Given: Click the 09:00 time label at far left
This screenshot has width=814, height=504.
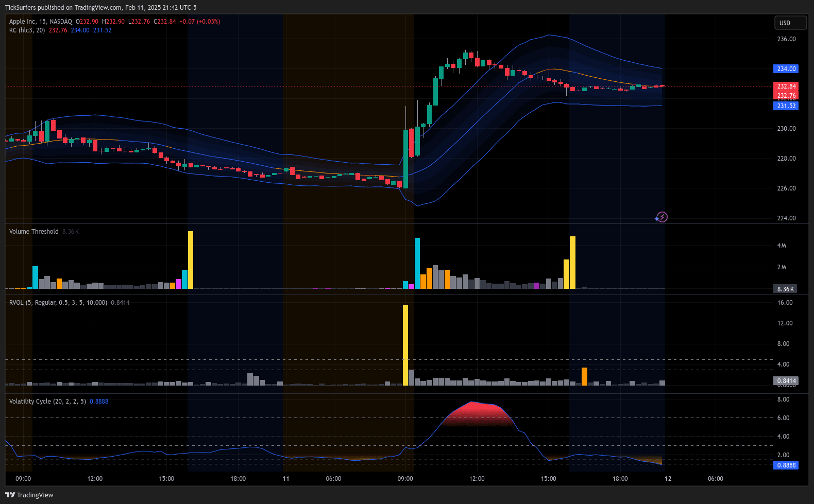Looking at the screenshot, I should 23,479.
